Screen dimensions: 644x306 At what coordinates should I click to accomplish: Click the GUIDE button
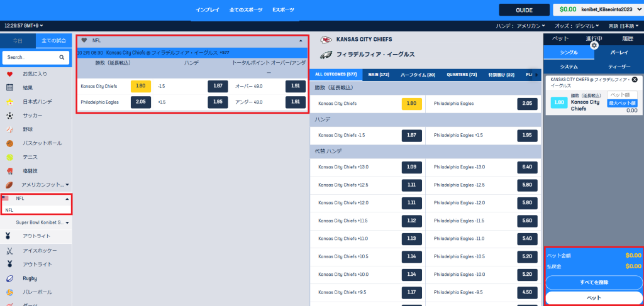tap(524, 10)
